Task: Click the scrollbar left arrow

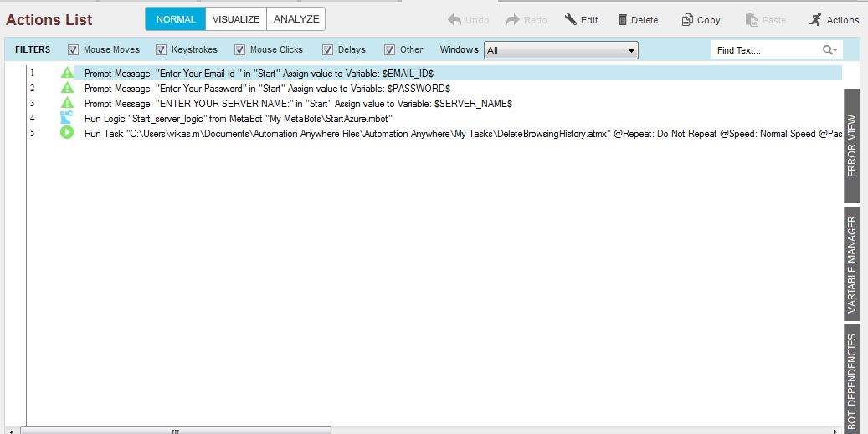Action: click(x=13, y=431)
